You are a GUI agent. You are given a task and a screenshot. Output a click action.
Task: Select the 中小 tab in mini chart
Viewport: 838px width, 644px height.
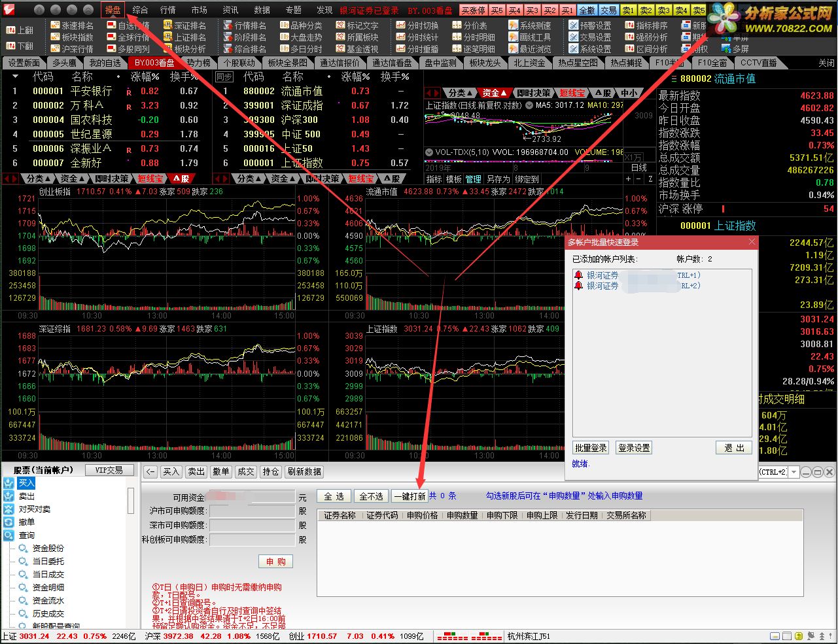point(629,93)
